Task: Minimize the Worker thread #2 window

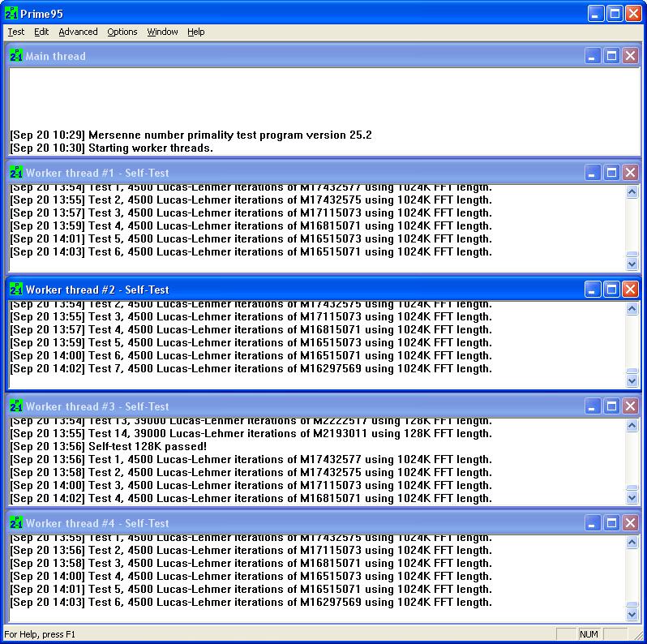Action: (592, 290)
